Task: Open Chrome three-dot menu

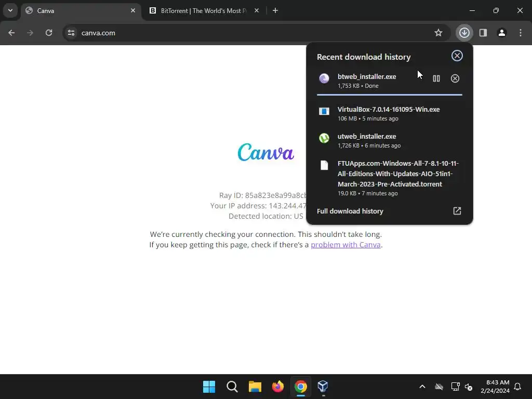Action: (521, 33)
